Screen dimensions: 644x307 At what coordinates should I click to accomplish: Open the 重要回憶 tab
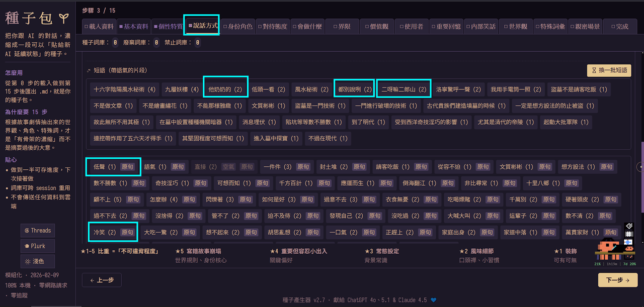[x=446, y=27]
